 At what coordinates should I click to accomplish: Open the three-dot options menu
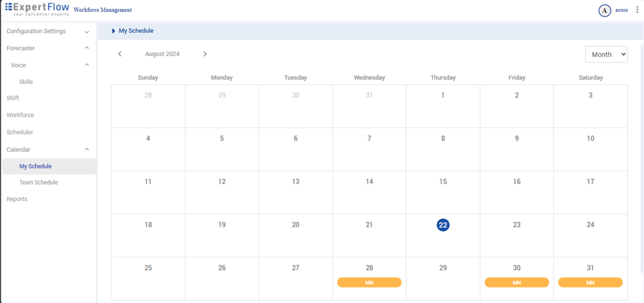click(x=637, y=11)
